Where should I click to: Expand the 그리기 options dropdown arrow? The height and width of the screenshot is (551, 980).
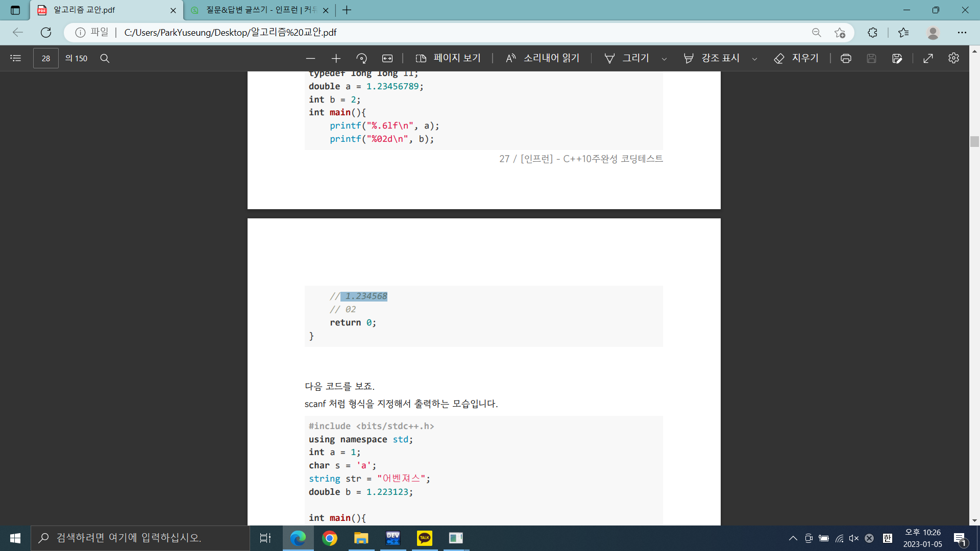pos(664,59)
